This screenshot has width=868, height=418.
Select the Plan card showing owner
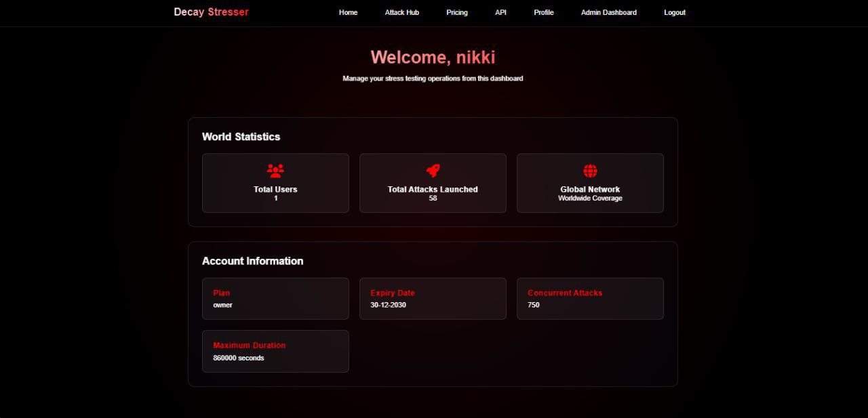click(x=275, y=299)
